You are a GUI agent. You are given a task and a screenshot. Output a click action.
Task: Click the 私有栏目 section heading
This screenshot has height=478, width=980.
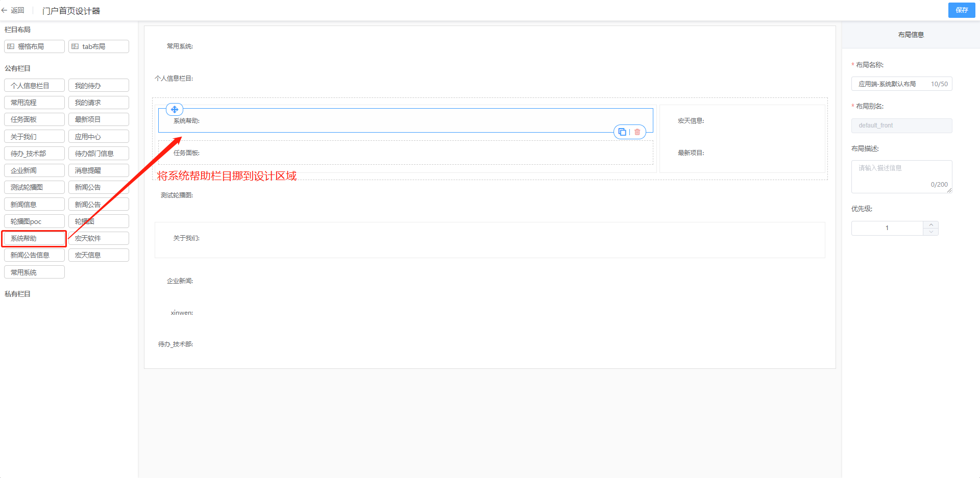(17, 294)
